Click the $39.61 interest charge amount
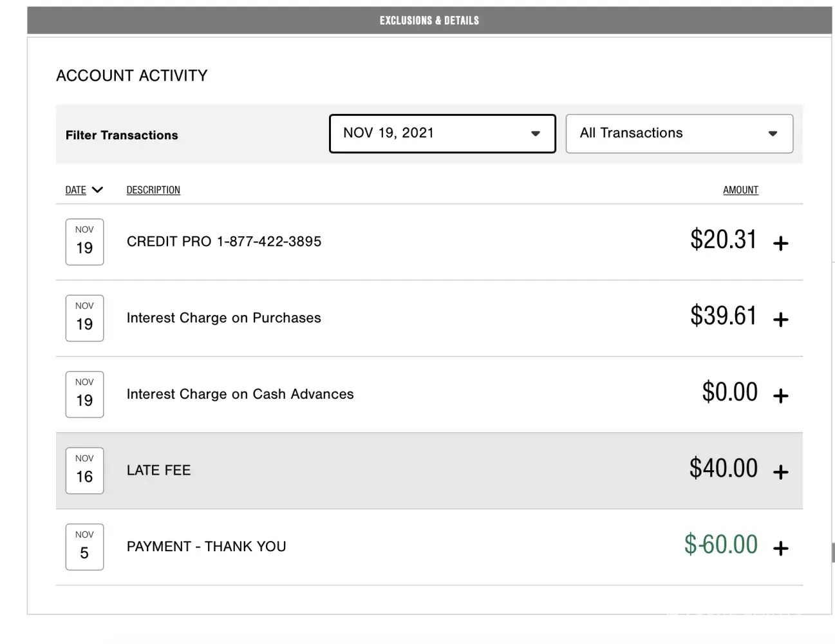Viewport: 835px width, 644px height. pos(723,316)
